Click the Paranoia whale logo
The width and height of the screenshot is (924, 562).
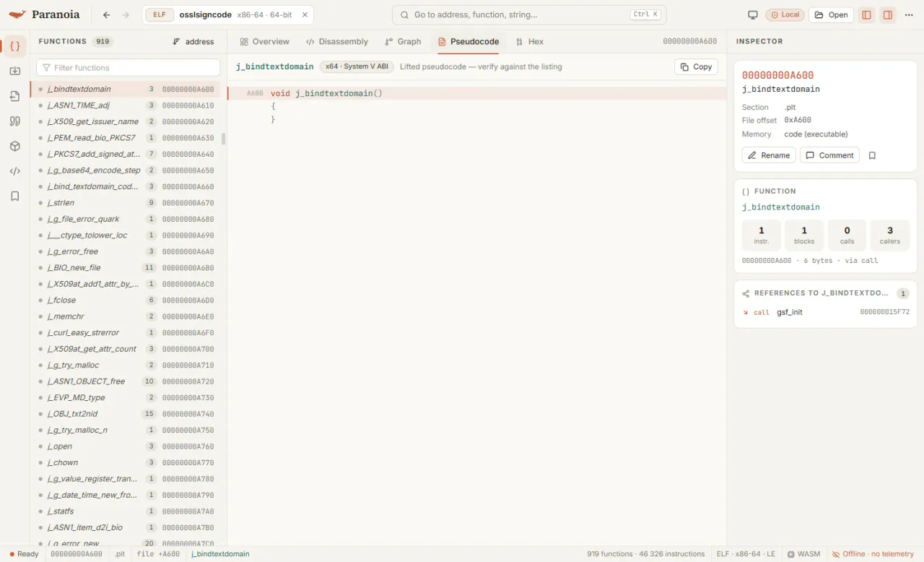click(x=17, y=14)
